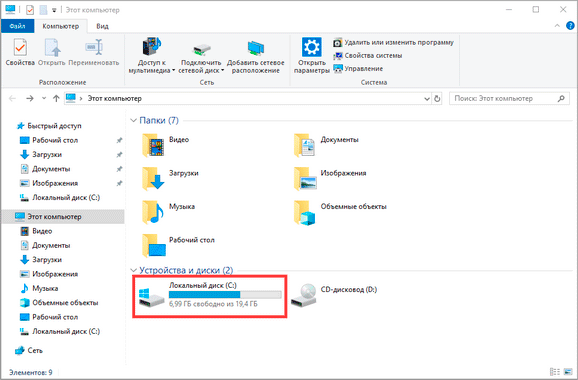Click the properties checkmark icon in title bar
578x380 pixels.
point(30,10)
